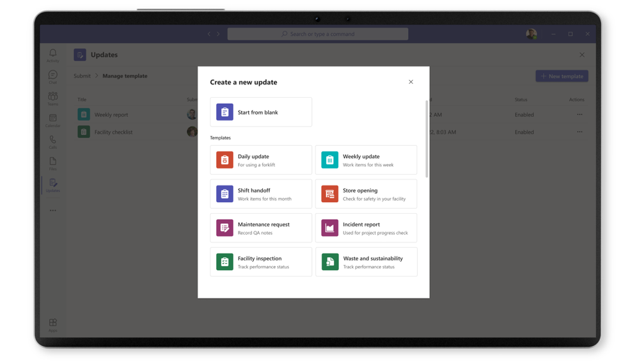Image resolution: width=639 pixels, height=364 pixels.
Task: Open Calls in the left sidebar
Action: coord(52,142)
